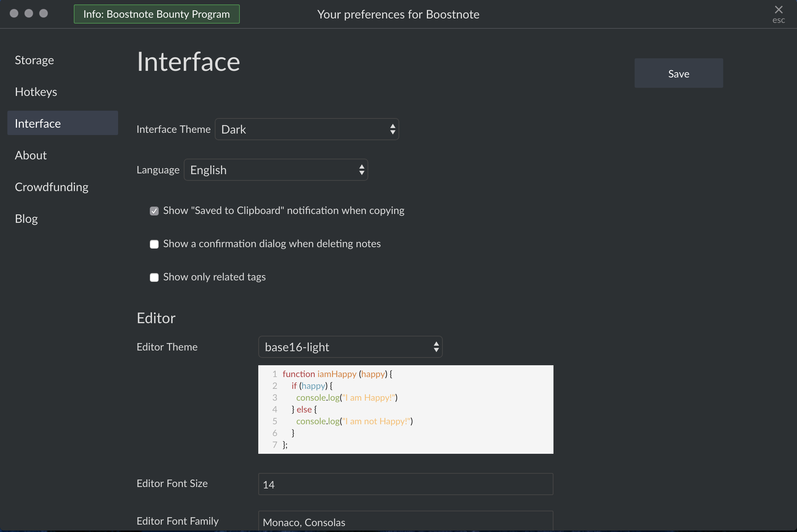
Task: Check Show only related tags
Action: tap(154, 277)
